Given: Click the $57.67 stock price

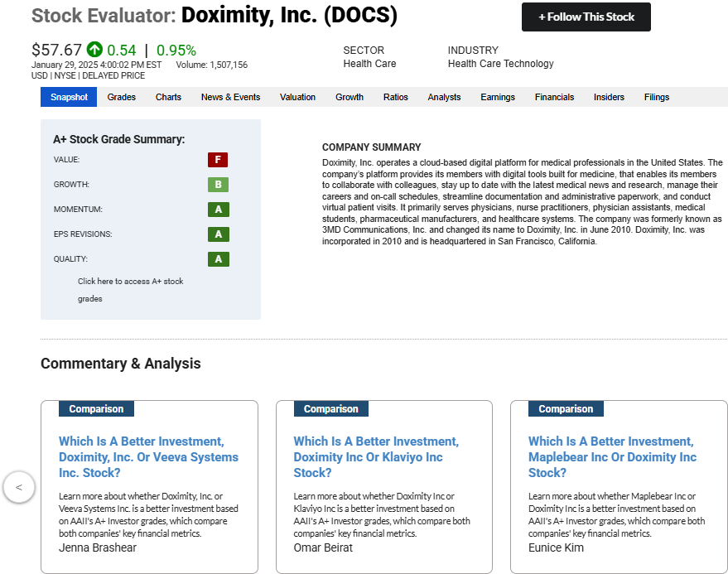Looking at the screenshot, I should tap(56, 50).
